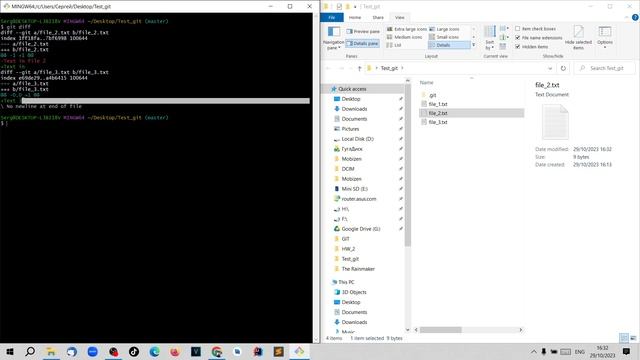The height and width of the screenshot is (360, 640).
Task: Click Test_git in the address path
Action: pyautogui.click(x=389, y=68)
